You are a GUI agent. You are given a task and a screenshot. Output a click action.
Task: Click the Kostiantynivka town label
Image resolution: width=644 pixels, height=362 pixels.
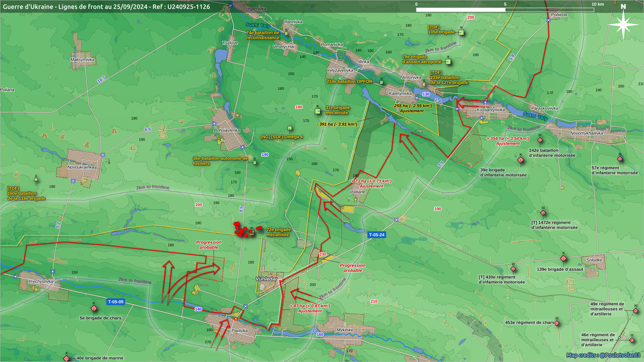coord(490,110)
